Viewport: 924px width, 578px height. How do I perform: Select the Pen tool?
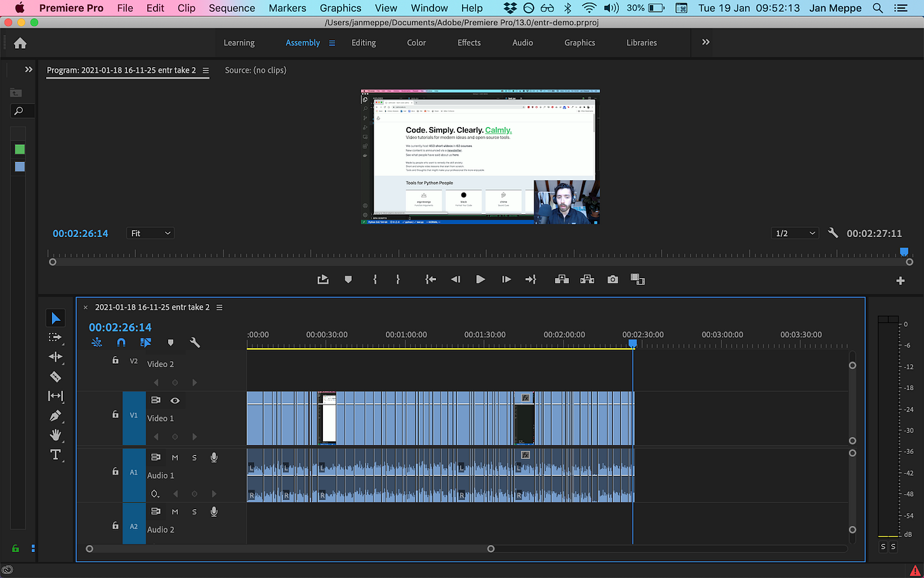pos(56,416)
